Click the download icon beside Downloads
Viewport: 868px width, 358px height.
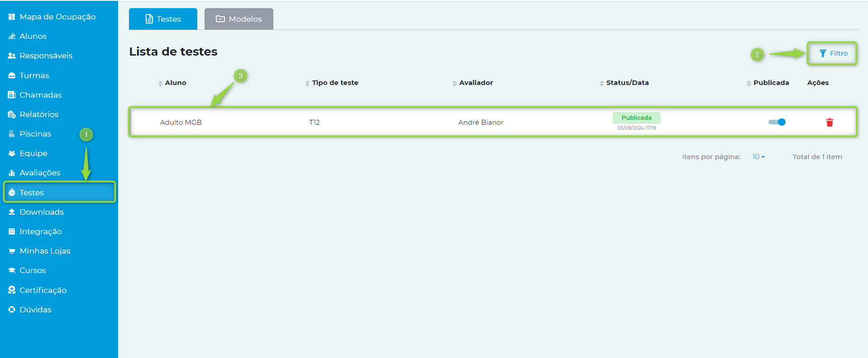coord(12,212)
